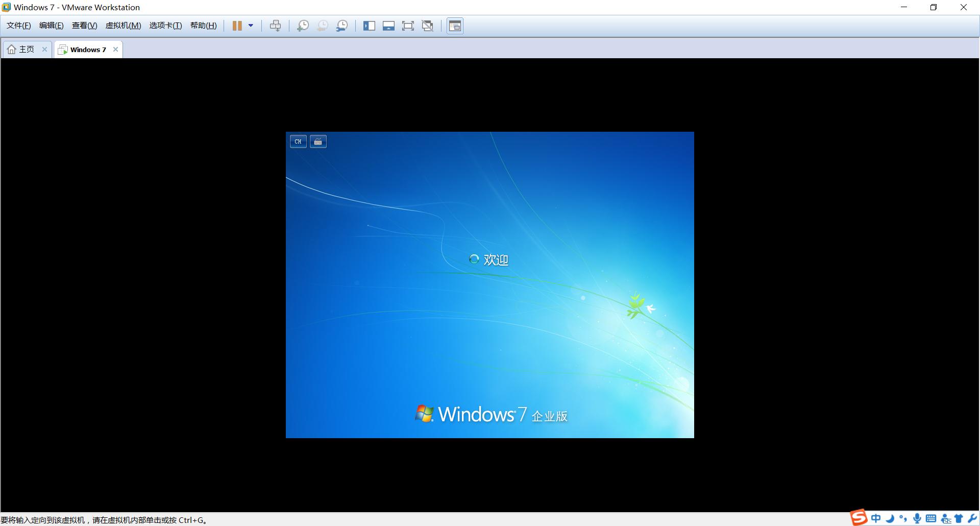This screenshot has width=980, height=526.
Task: Open the Sogou soft keyboard icon
Action: (x=930, y=519)
